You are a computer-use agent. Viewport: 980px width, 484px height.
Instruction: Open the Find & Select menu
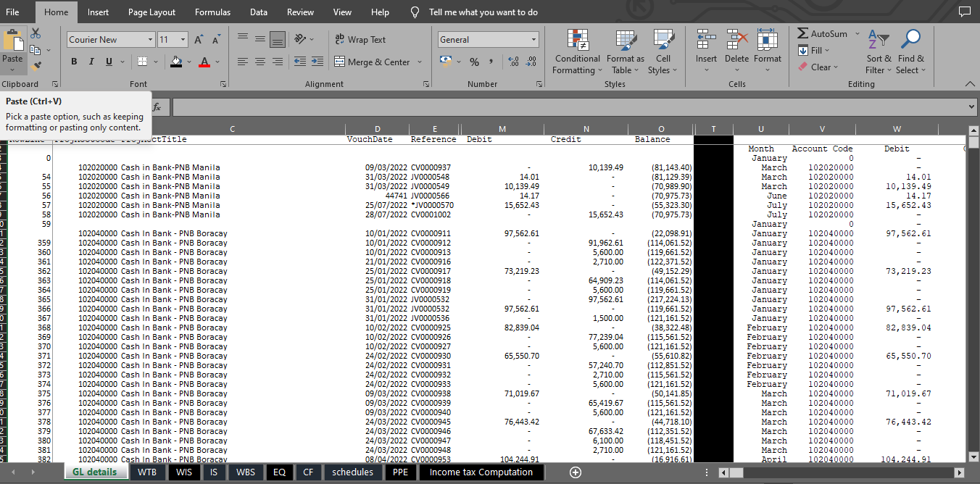tap(911, 51)
